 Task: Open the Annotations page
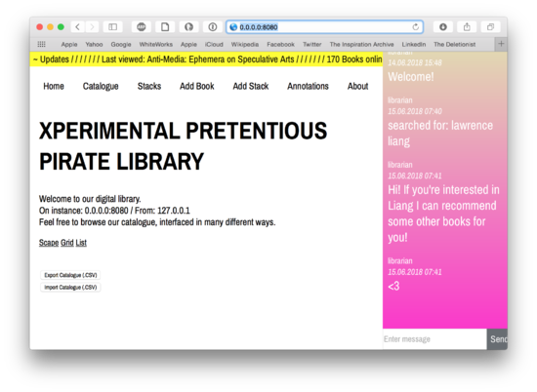coord(308,86)
